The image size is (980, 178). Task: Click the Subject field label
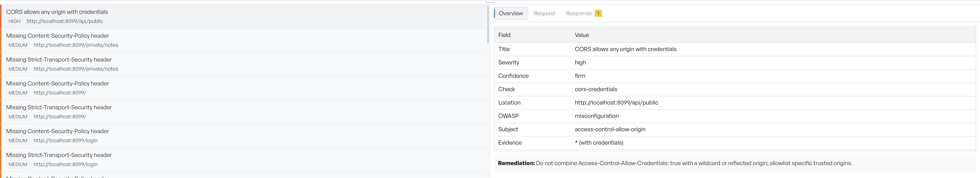pyautogui.click(x=508, y=129)
